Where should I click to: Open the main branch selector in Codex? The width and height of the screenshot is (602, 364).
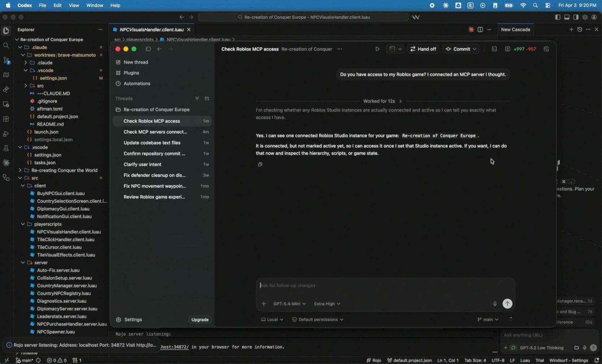click(488, 320)
